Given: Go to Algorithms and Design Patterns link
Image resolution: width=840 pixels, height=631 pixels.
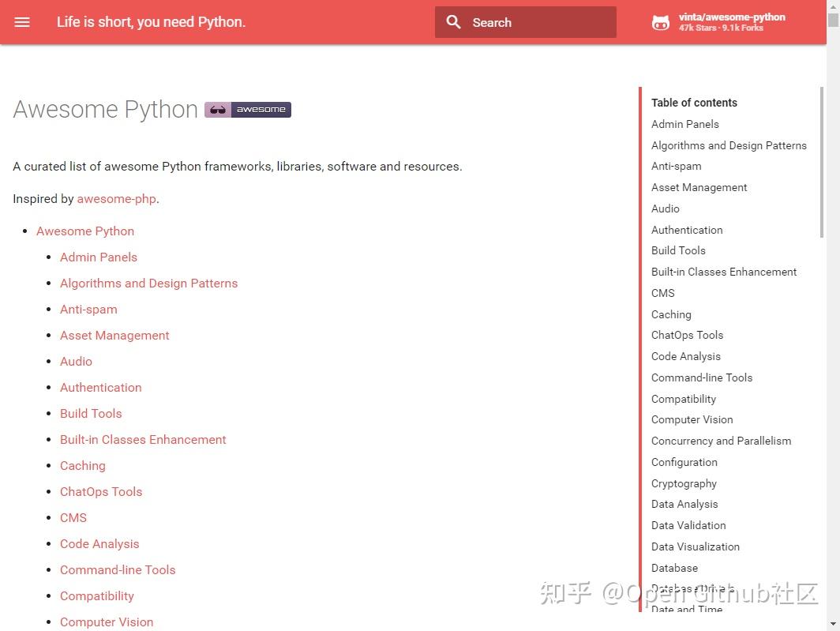Looking at the screenshot, I should point(148,284).
